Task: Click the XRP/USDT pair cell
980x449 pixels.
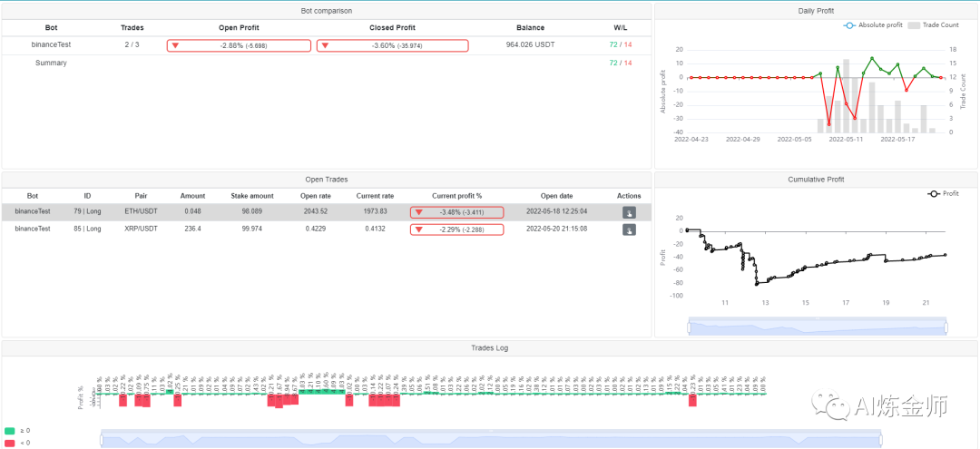Action: pos(141,229)
